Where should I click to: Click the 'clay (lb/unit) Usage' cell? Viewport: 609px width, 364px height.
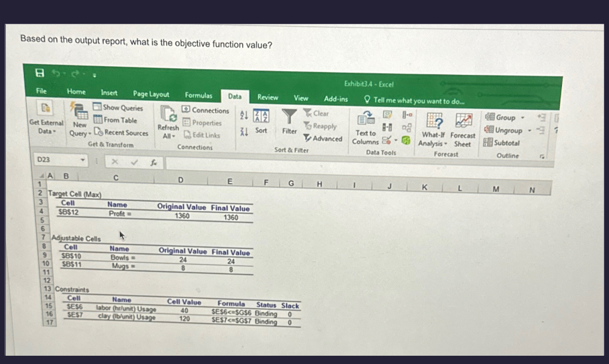pyautogui.click(x=127, y=316)
